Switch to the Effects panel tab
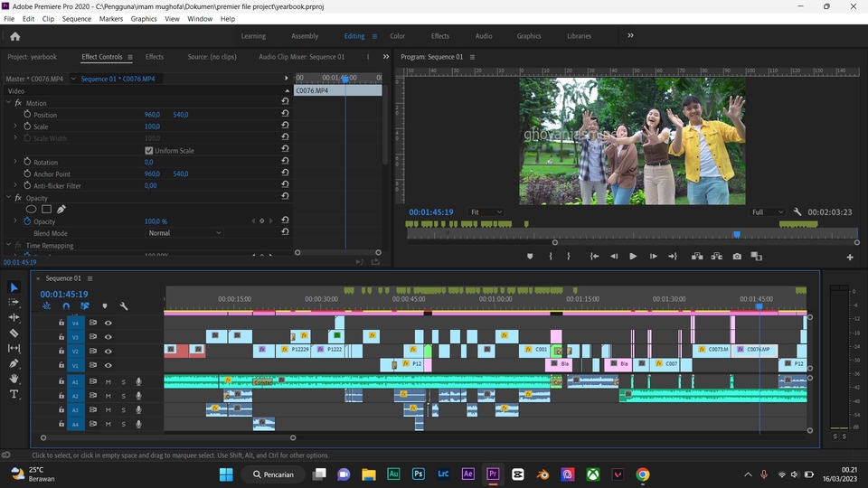This screenshot has height=488, width=868. pyautogui.click(x=154, y=57)
